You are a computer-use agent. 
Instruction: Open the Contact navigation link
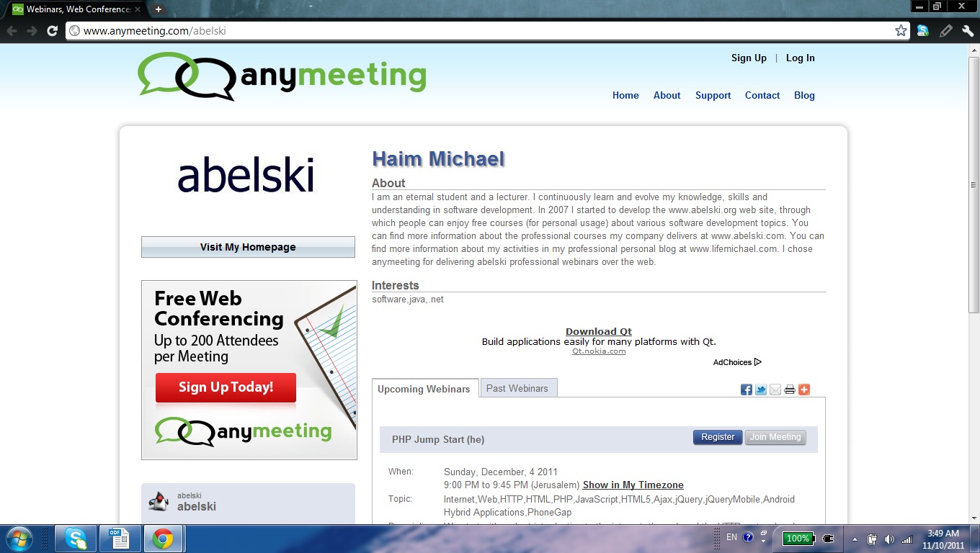pyautogui.click(x=762, y=95)
